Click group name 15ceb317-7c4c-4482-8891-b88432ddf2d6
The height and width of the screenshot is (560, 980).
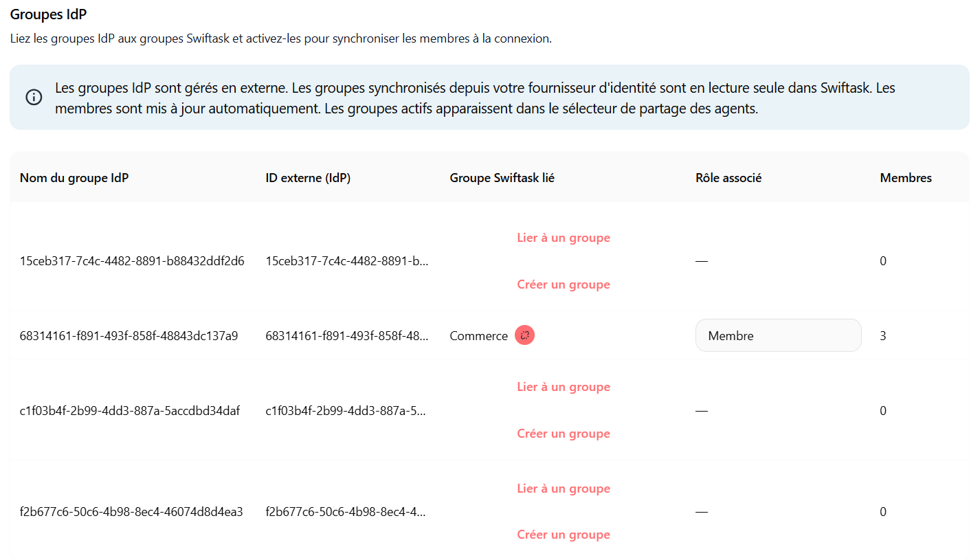132,261
